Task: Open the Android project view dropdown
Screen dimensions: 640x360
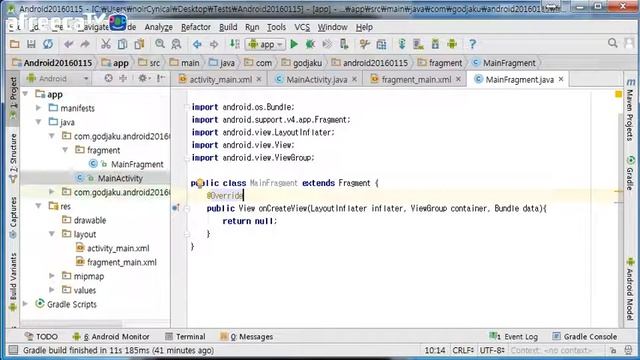Action: tap(58, 78)
